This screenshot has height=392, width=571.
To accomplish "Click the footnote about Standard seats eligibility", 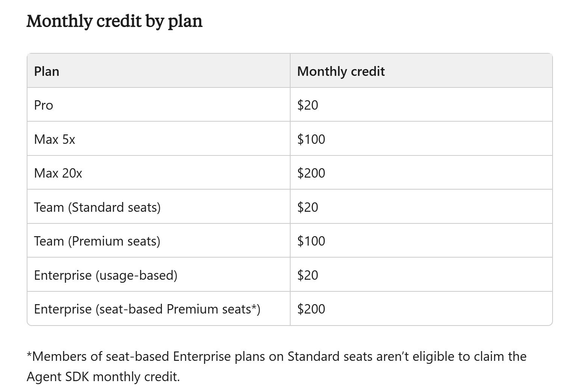I will coord(277,366).
